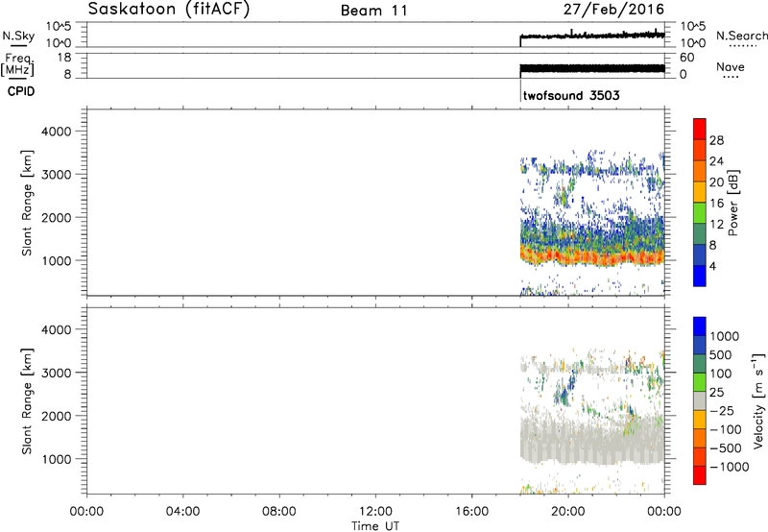Click the 'Freq. [MHz]' legend label
The width and height of the screenshot is (768, 532).
(x=17, y=65)
